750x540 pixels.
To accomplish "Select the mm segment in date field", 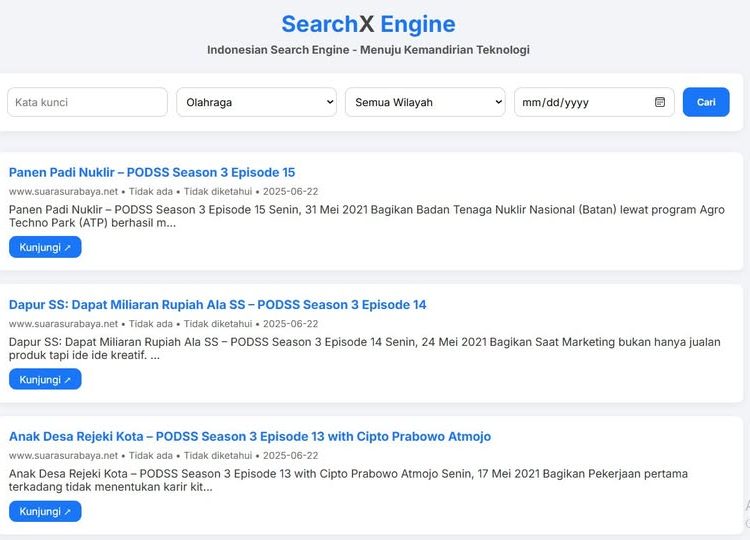I will pyautogui.click(x=531, y=102).
